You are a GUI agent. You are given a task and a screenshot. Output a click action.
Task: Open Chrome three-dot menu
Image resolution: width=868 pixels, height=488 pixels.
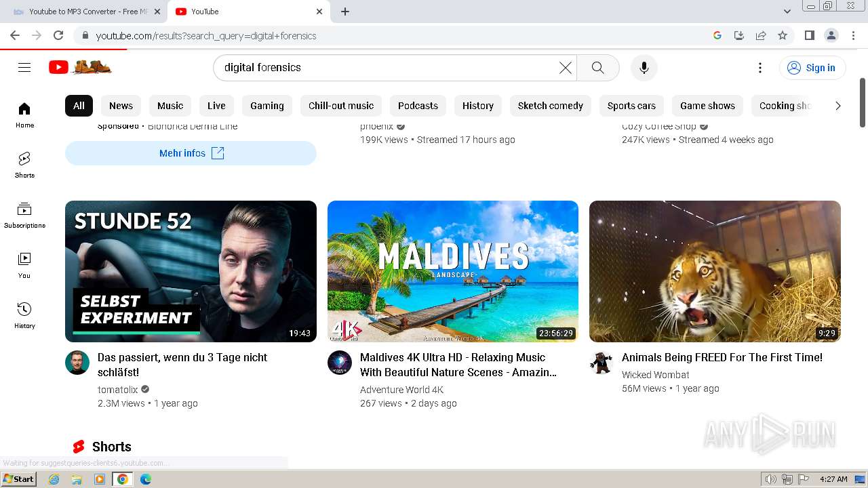[x=853, y=35]
